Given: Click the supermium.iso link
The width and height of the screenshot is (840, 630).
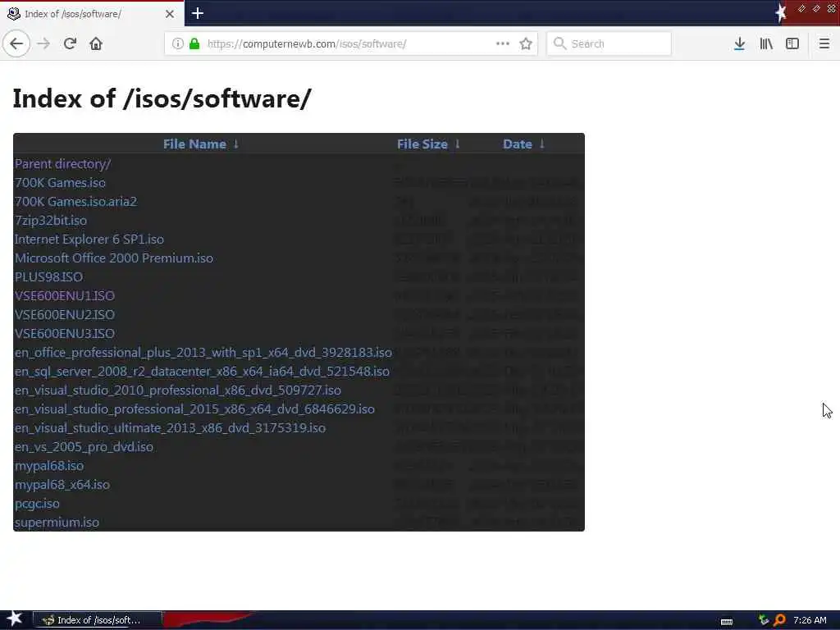Looking at the screenshot, I should click(57, 523).
